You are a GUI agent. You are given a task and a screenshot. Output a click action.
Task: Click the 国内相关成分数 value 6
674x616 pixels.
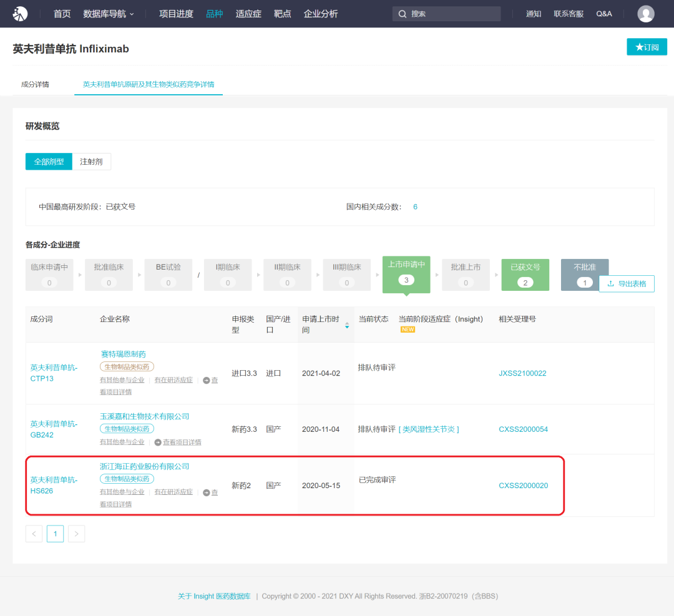415,207
